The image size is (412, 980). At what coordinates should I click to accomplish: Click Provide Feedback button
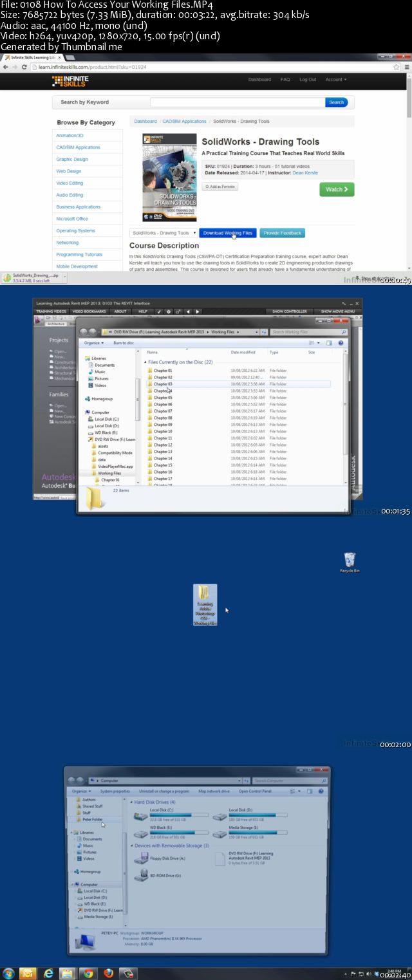click(283, 233)
